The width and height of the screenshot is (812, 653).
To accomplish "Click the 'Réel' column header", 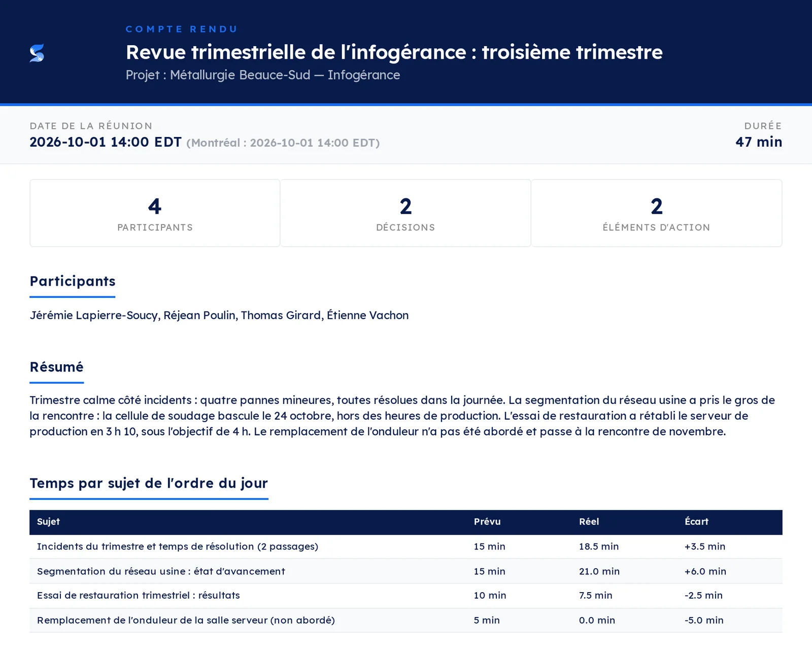I will pyautogui.click(x=589, y=522).
